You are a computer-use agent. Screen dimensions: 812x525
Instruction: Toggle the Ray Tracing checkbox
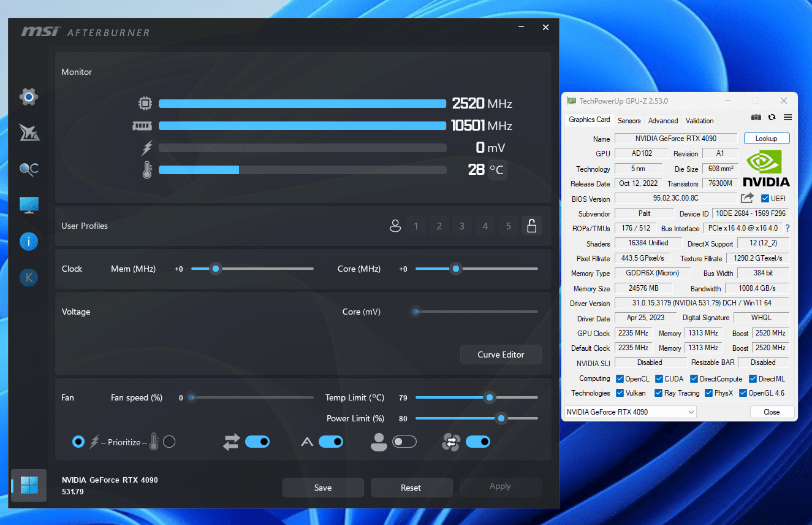pos(658,393)
